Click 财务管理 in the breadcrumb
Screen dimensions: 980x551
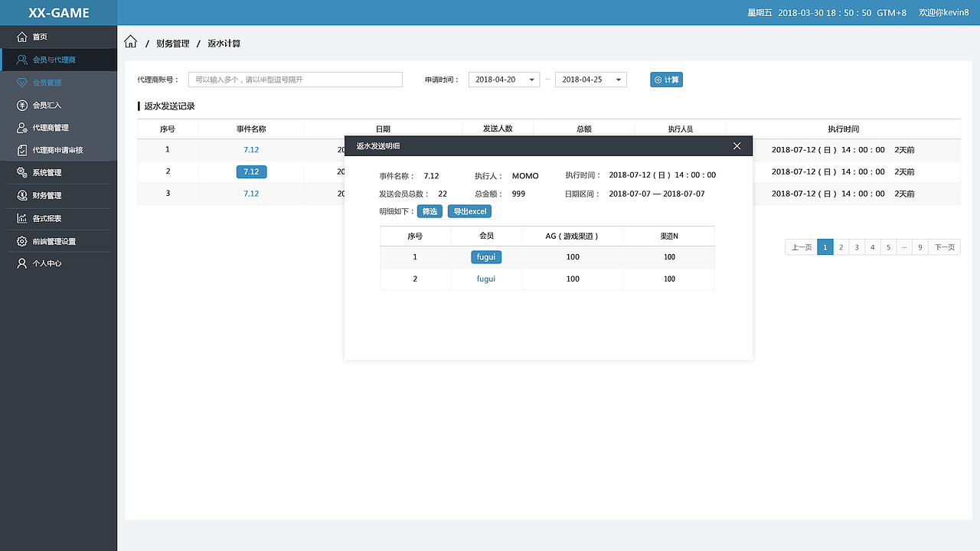coord(172,44)
